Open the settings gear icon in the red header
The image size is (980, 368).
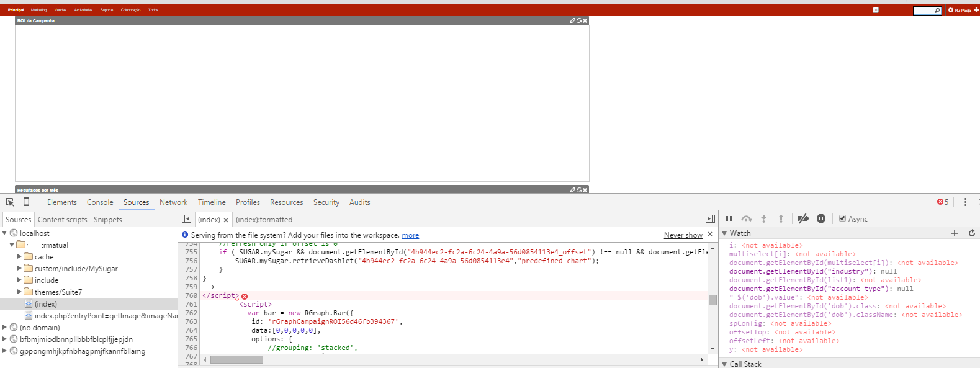(951, 10)
